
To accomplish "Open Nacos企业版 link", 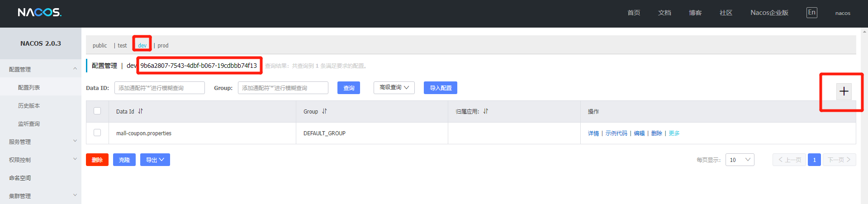I will pyautogui.click(x=769, y=13).
